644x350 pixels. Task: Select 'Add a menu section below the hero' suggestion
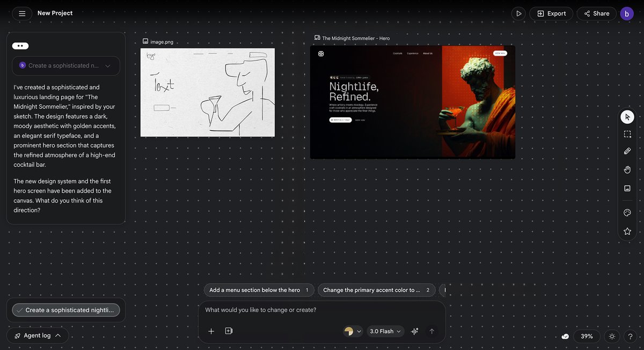tap(259, 290)
